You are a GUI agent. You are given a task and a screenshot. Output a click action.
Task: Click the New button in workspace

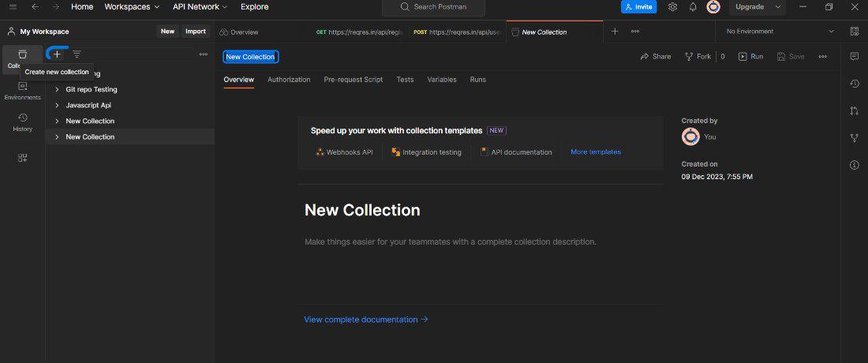168,32
